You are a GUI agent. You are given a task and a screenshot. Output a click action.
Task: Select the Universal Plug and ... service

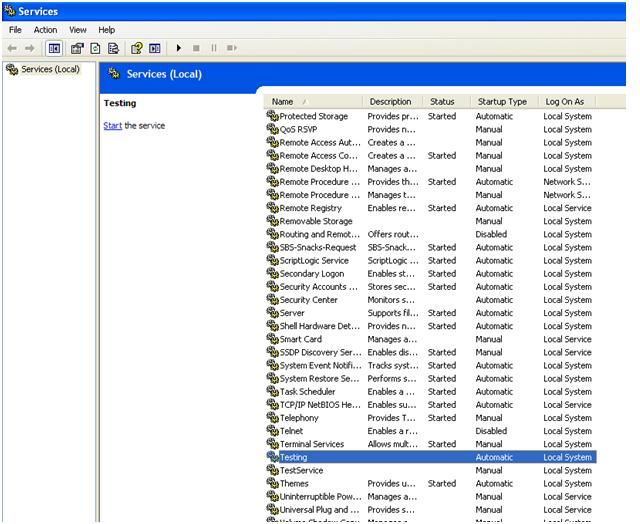[431, 509]
